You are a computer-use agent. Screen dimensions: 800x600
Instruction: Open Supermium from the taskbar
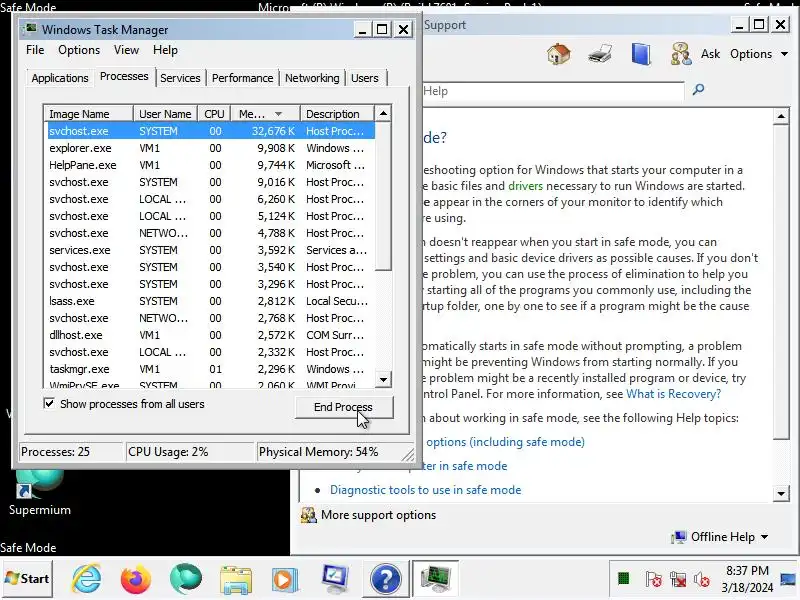tap(186, 579)
